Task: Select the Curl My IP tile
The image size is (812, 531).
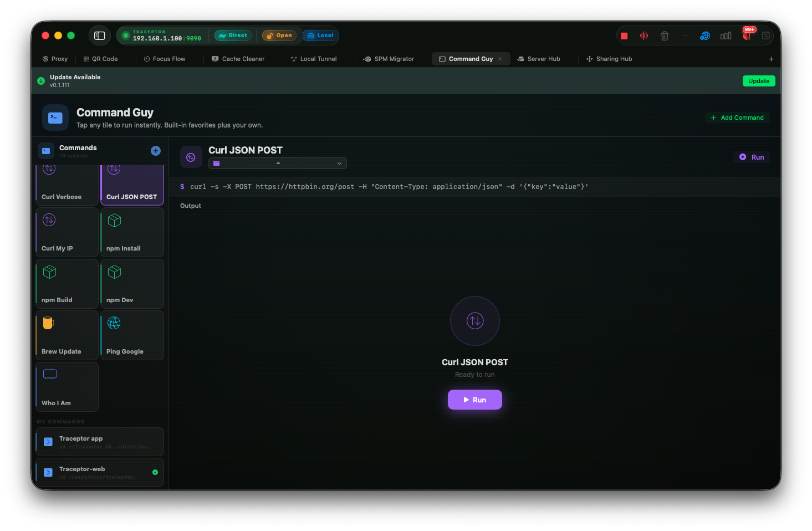Action: [67, 232]
